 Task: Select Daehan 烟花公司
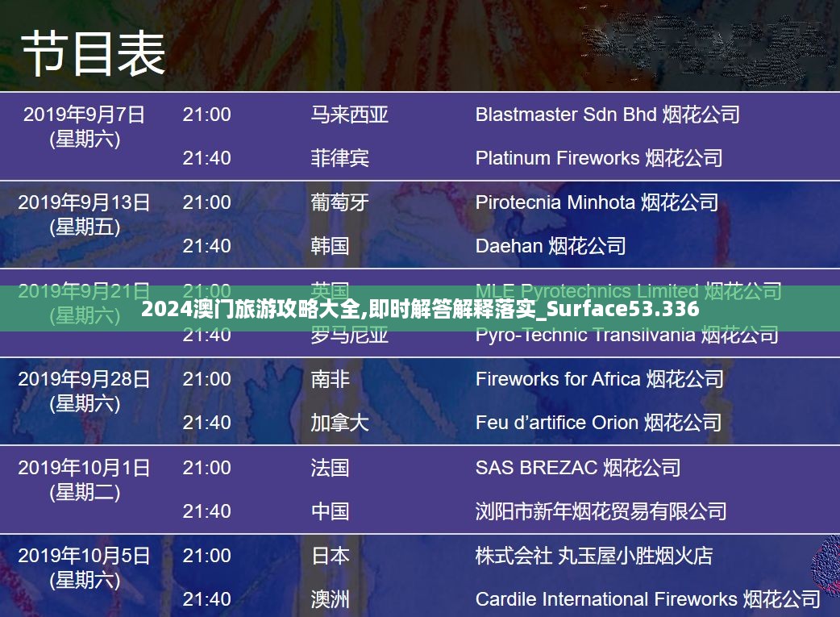[x=551, y=245]
